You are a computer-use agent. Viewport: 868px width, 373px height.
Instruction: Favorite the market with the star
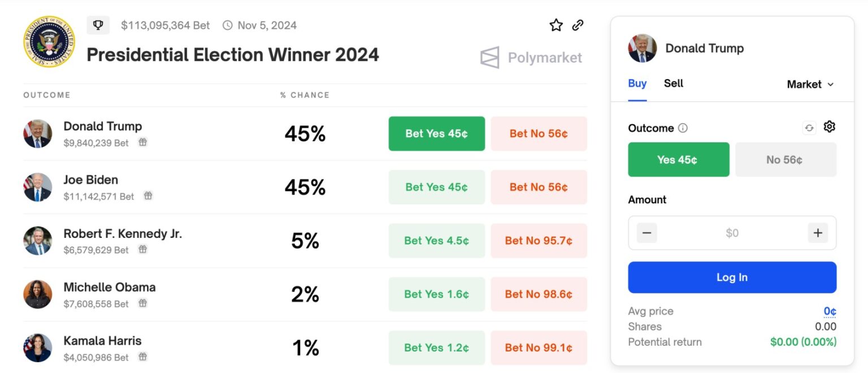(x=555, y=25)
